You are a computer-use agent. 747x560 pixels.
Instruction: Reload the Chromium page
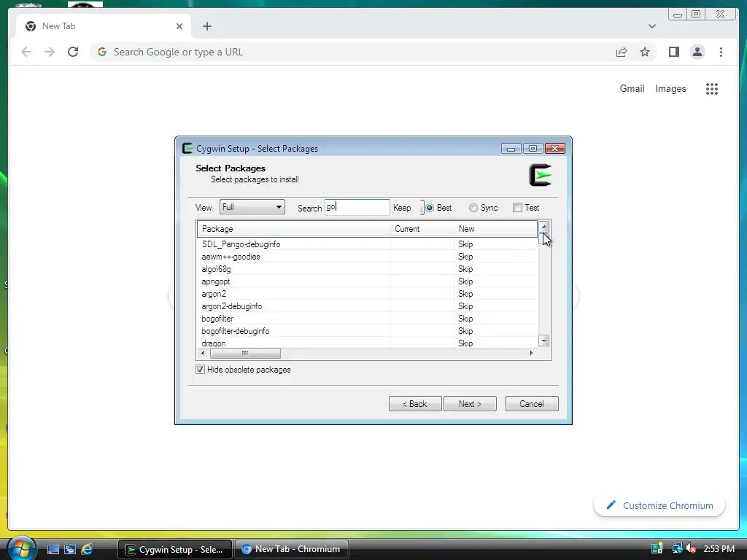pos(73,52)
